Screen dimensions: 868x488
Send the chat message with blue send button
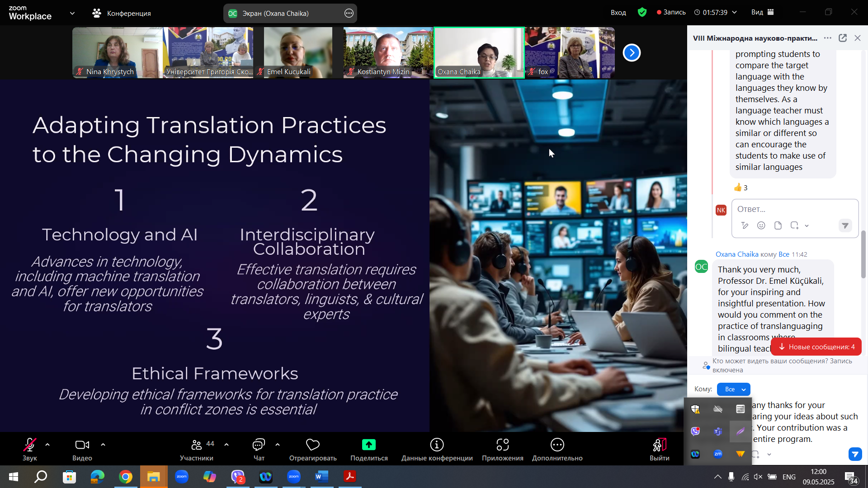tap(855, 454)
